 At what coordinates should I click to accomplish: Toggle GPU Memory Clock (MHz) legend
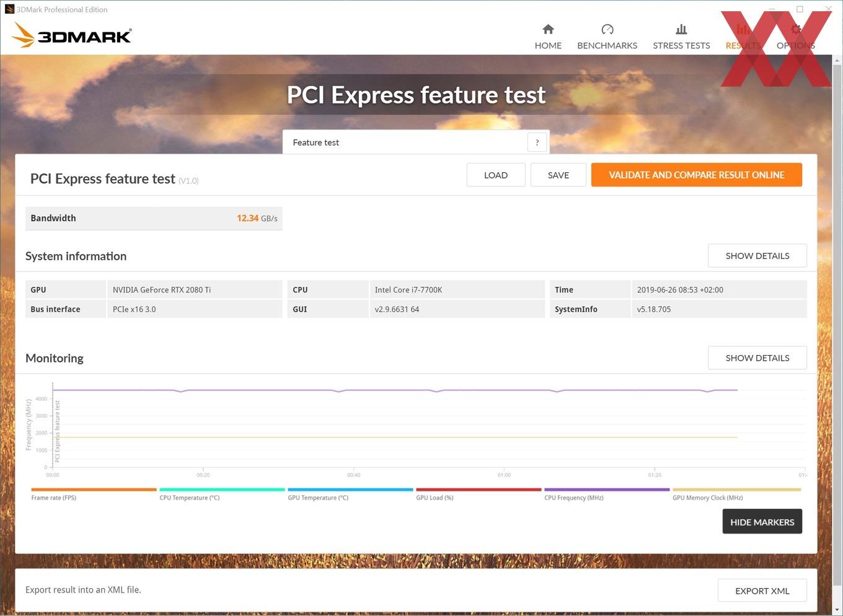[736, 493]
